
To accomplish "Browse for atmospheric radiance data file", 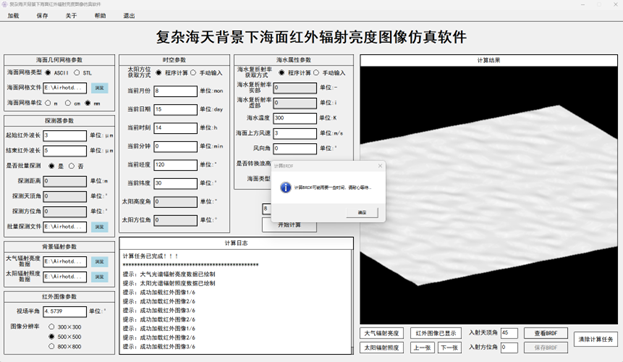I will coord(99,261).
